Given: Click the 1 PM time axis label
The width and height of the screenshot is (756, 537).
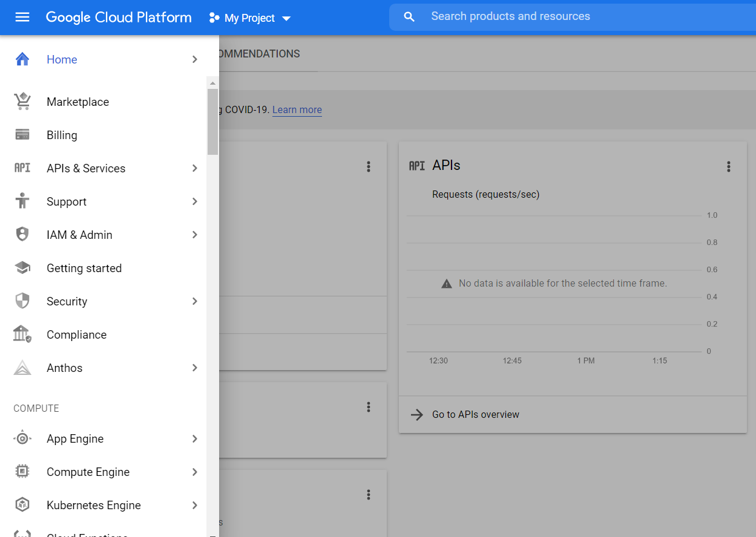Looking at the screenshot, I should point(585,360).
